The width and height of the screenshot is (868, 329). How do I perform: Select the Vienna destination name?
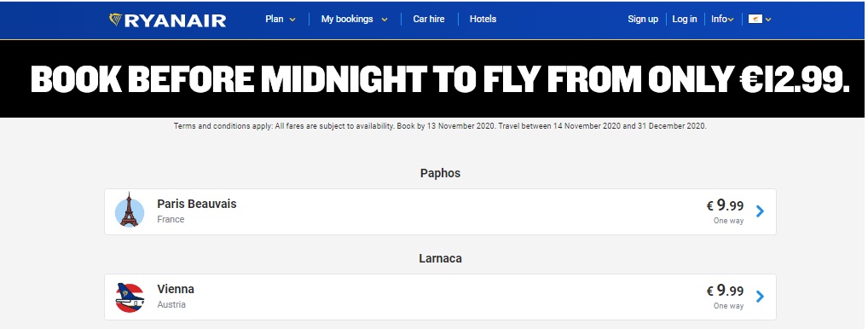tap(176, 289)
